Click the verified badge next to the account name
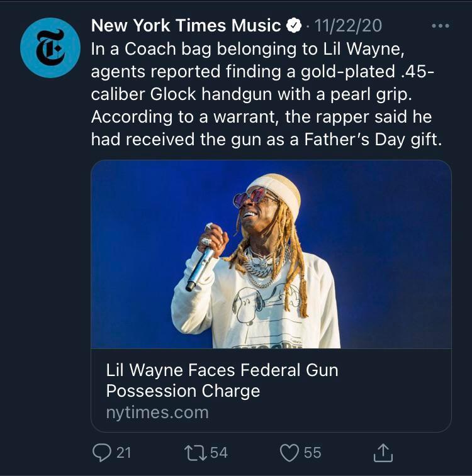The height and width of the screenshot is (476, 472). (x=293, y=26)
